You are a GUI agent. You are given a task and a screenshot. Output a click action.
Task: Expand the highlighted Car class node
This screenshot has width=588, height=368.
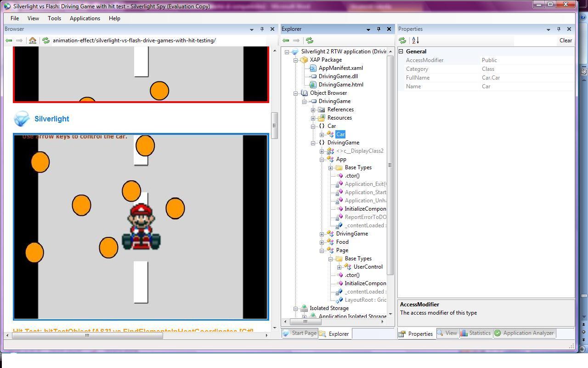coord(322,134)
